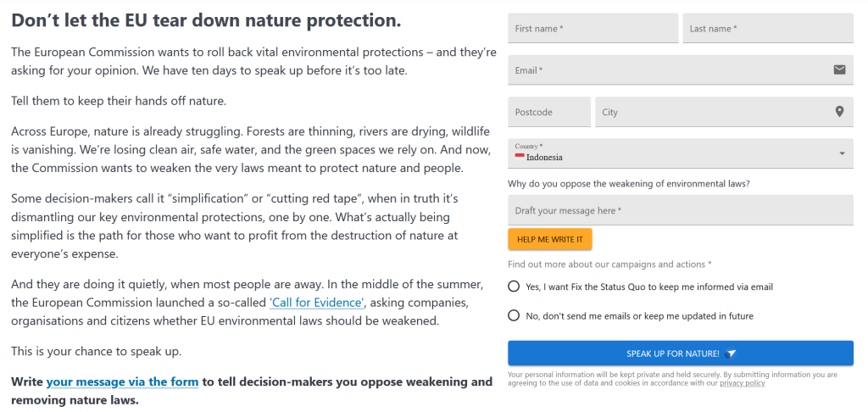The width and height of the screenshot is (868, 412).
Task: Select No, don't send me emails option
Action: coord(514,315)
